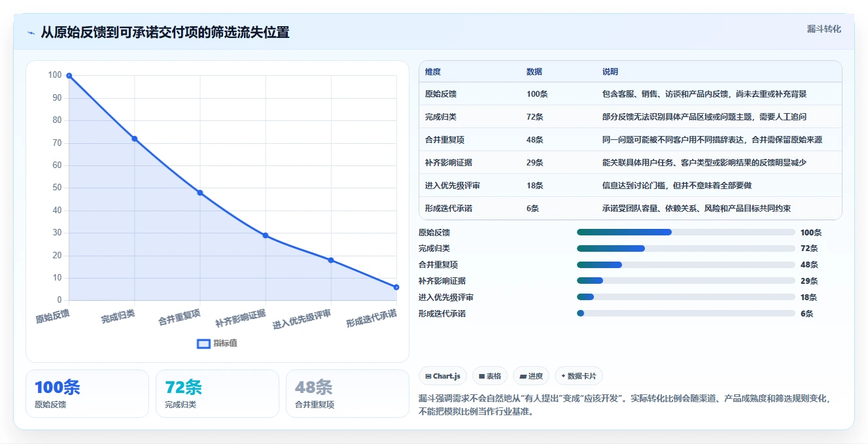Click the 进入优先级评审 progress bar

coord(686,297)
